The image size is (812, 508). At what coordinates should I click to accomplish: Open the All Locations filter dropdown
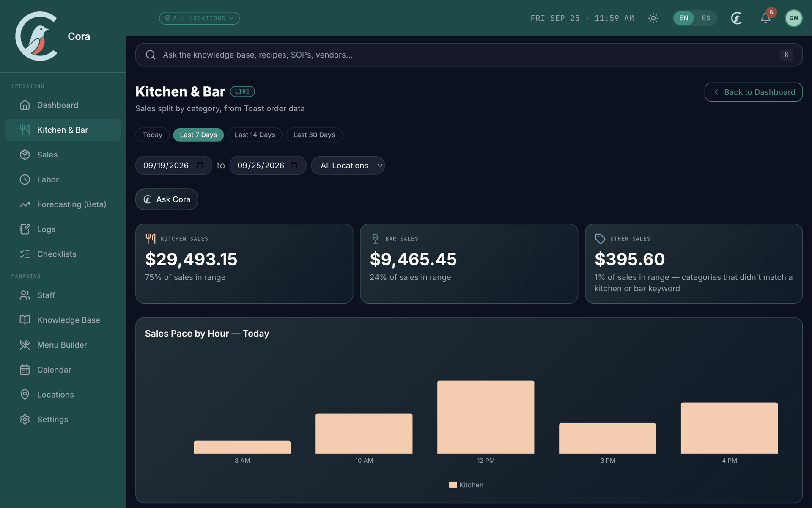[x=348, y=166]
